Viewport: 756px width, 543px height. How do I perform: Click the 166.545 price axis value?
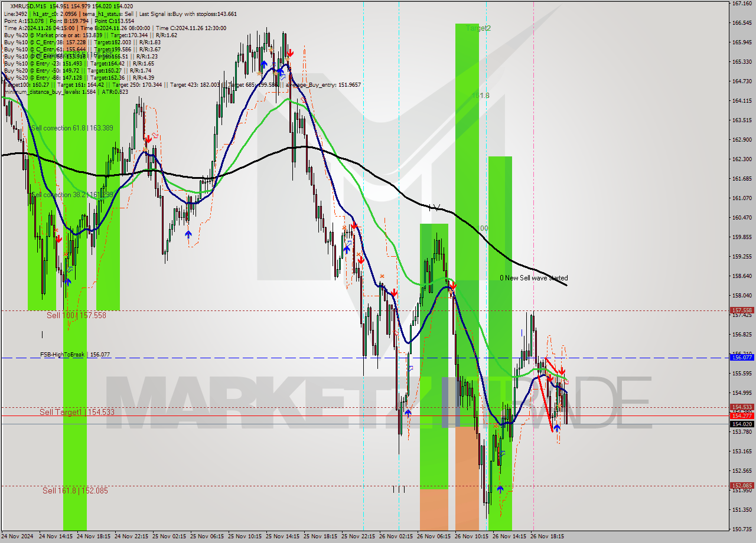[742, 23]
